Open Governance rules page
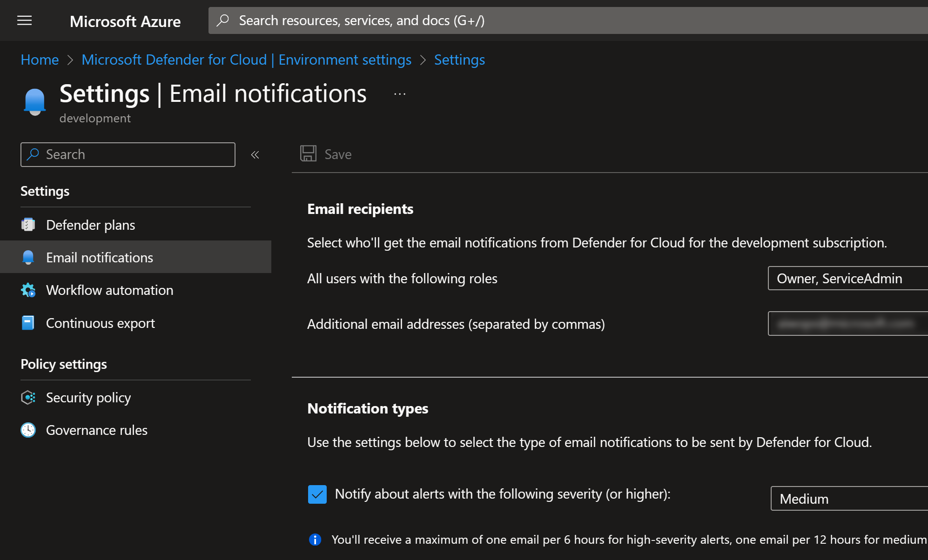 click(x=135, y=430)
